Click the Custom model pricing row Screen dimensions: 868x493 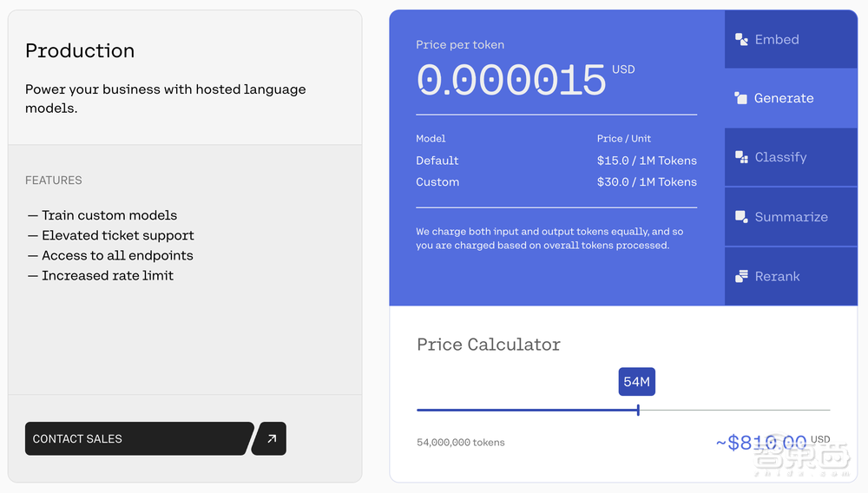point(556,182)
